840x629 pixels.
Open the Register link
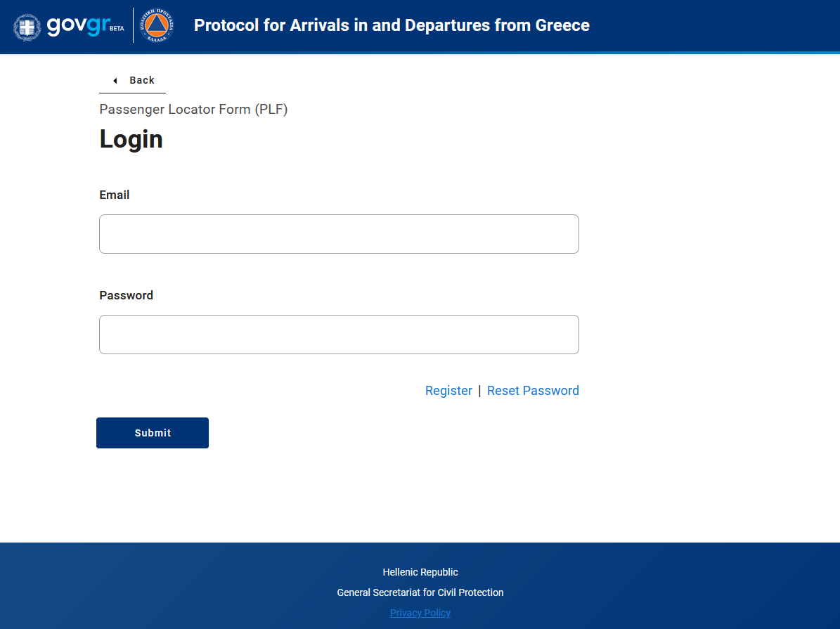[448, 391]
